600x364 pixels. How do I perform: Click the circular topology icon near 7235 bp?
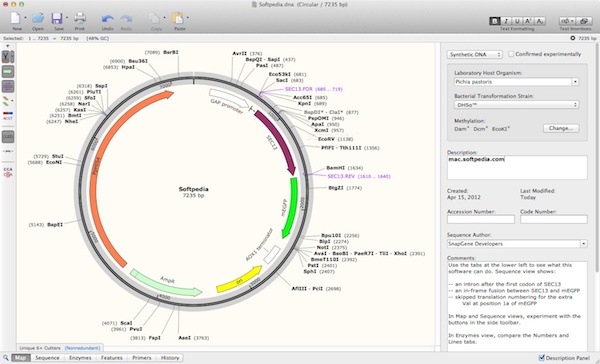tap(572, 38)
